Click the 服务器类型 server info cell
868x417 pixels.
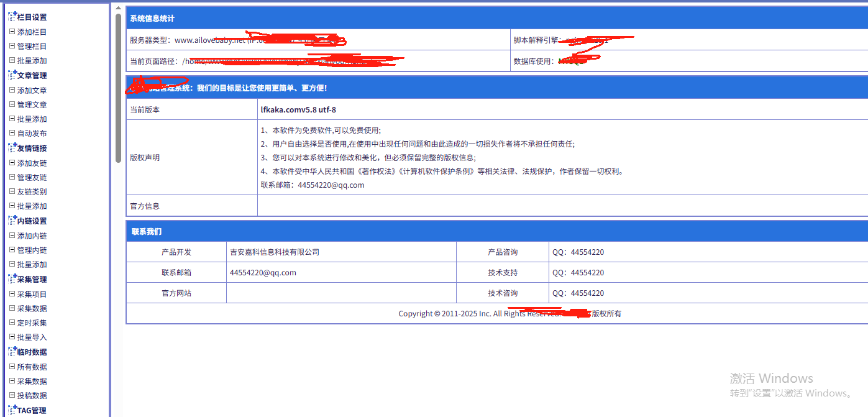click(x=318, y=40)
